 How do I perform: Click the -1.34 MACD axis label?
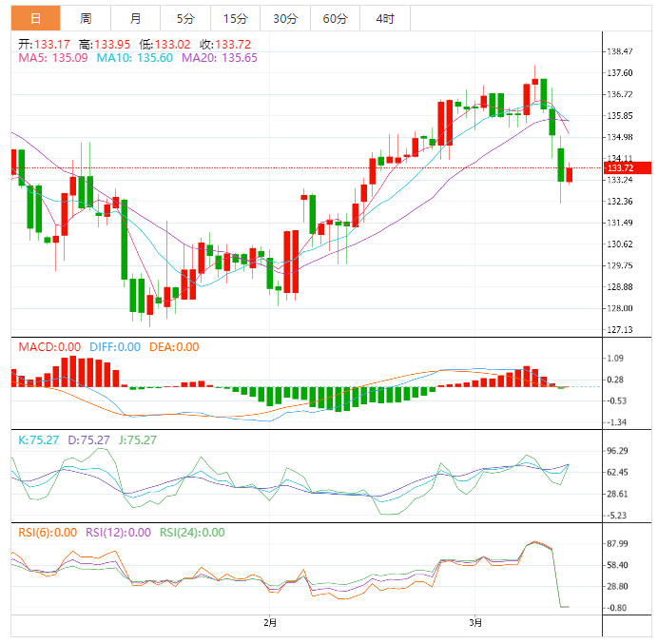pyautogui.click(x=617, y=422)
